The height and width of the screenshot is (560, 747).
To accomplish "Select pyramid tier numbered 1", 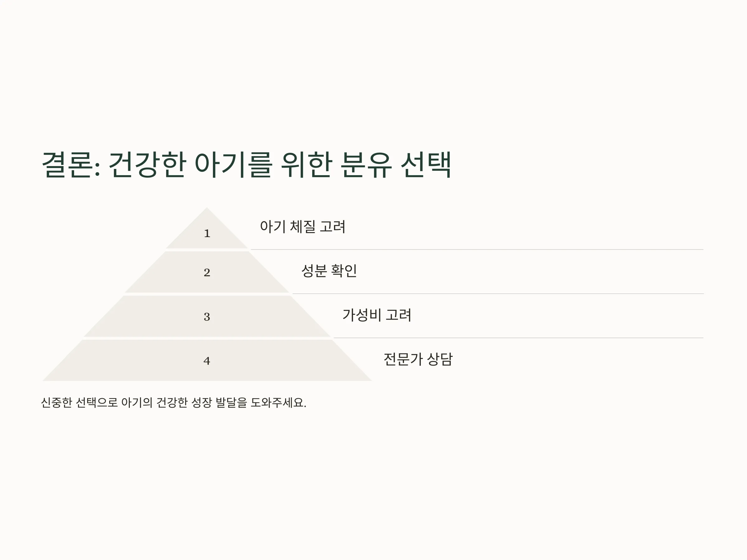I will point(207,229).
